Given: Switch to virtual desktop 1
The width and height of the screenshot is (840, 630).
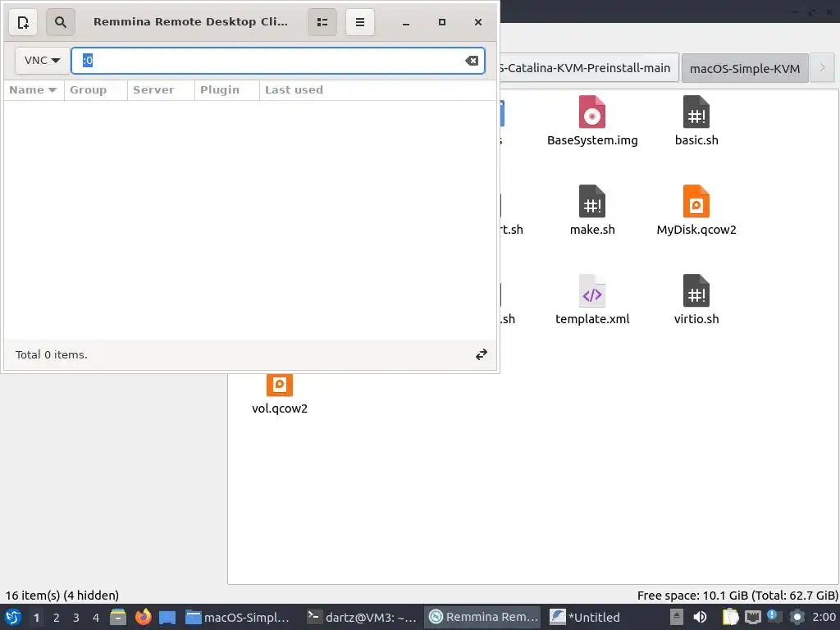Looking at the screenshot, I should point(36,618).
